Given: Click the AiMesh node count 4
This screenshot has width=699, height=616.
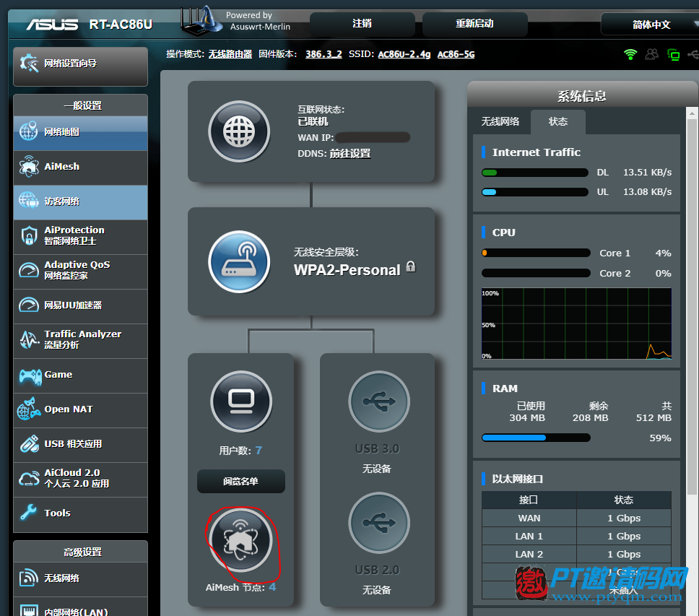Looking at the screenshot, I should pos(272,587).
